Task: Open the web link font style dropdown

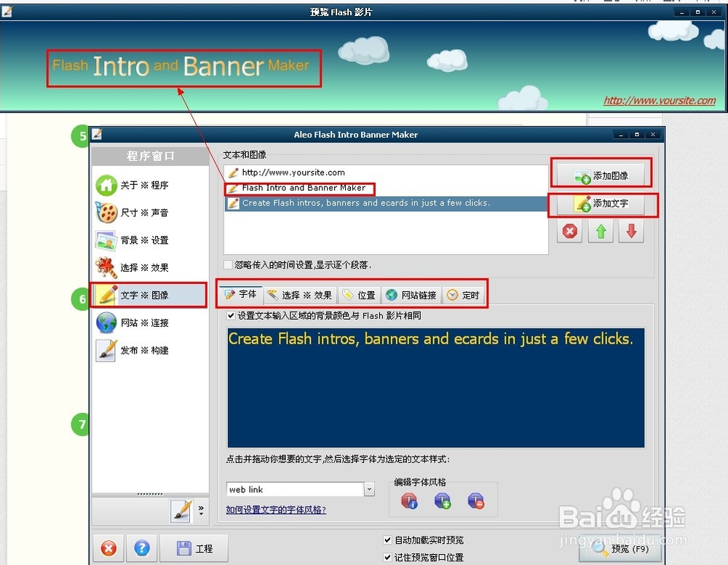Action: click(369, 489)
